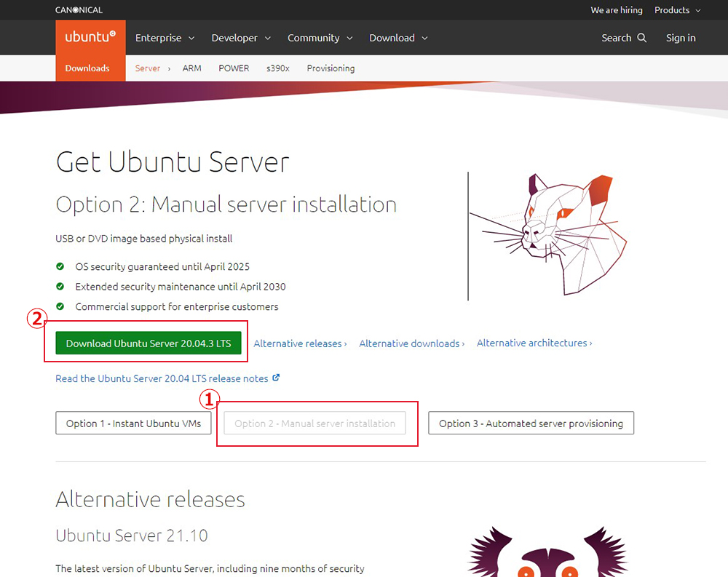The height and width of the screenshot is (577, 728).
Task: Open the Provisioning sub-navigation item
Action: [x=331, y=68]
